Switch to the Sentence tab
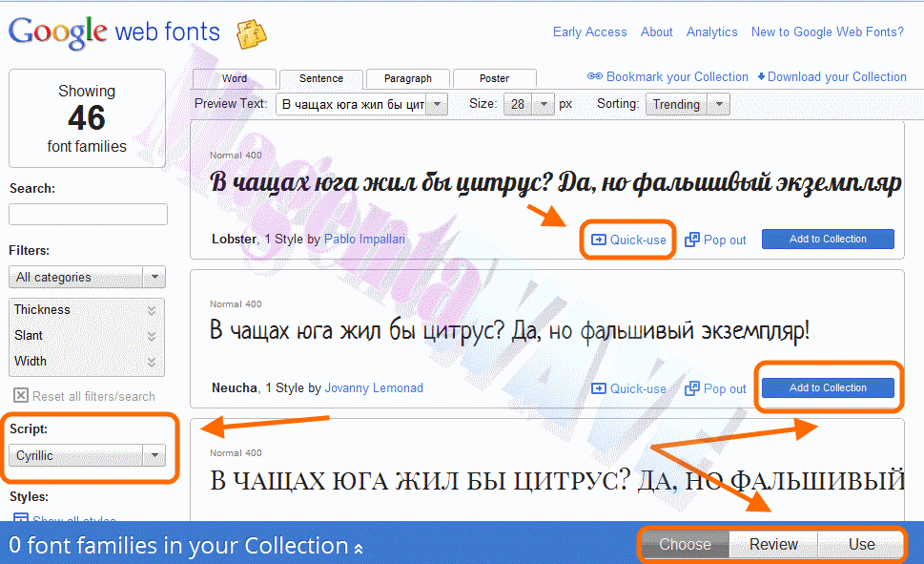Image resolution: width=924 pixels, height=564 pixels. point(321,78)
